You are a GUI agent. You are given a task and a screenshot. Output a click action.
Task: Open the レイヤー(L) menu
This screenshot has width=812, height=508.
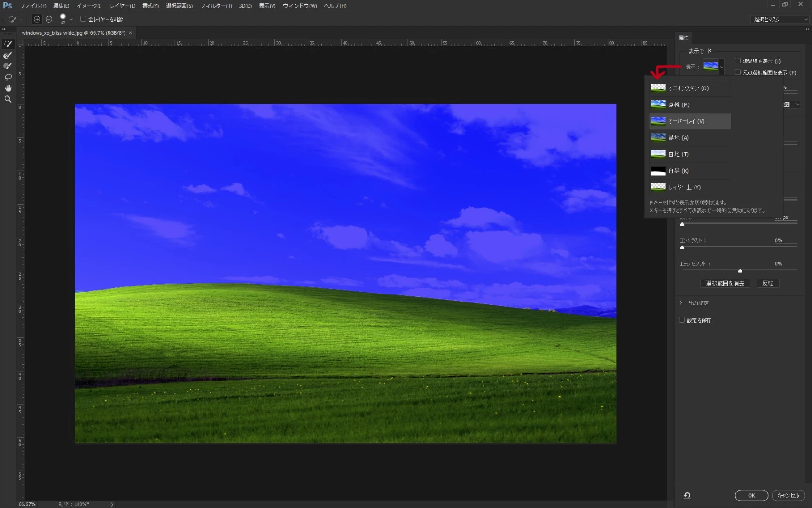[122, 6]
